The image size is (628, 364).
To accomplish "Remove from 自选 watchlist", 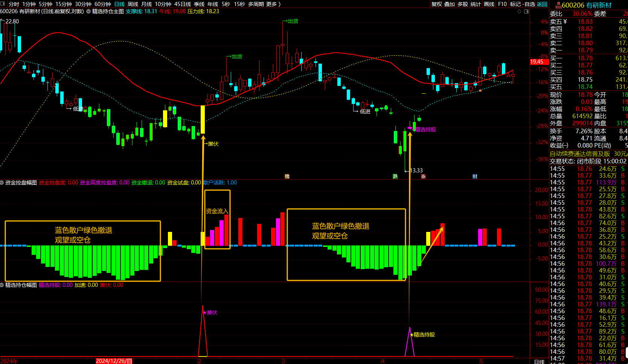I will (529, 4).
